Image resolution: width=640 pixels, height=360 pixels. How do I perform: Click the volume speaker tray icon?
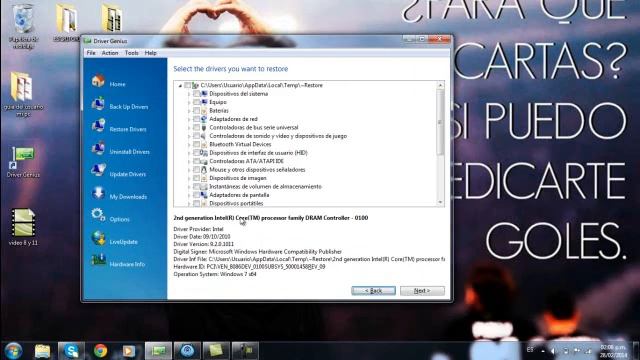pos(553,351)
